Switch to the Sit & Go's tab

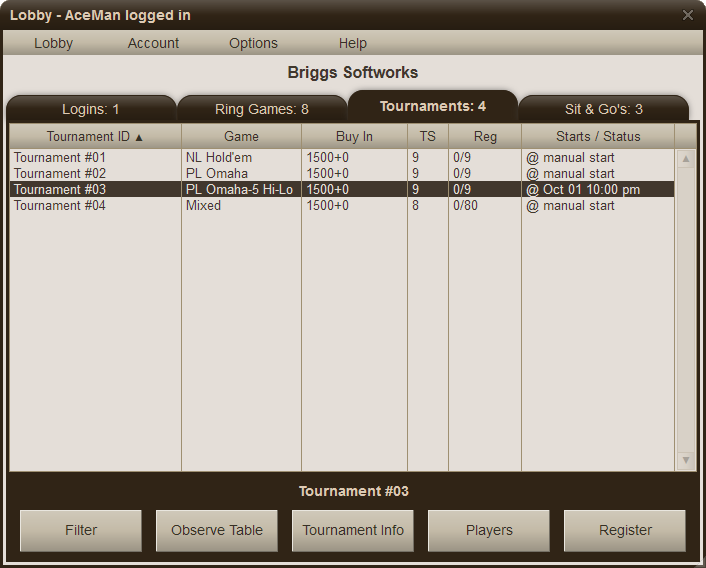pyautogui.click(x=604, y=109)
